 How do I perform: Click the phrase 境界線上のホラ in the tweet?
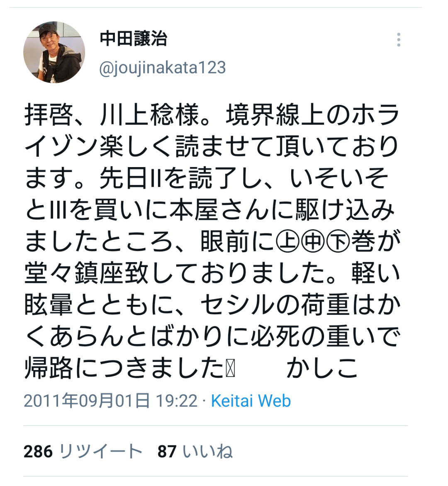(313, 115)
